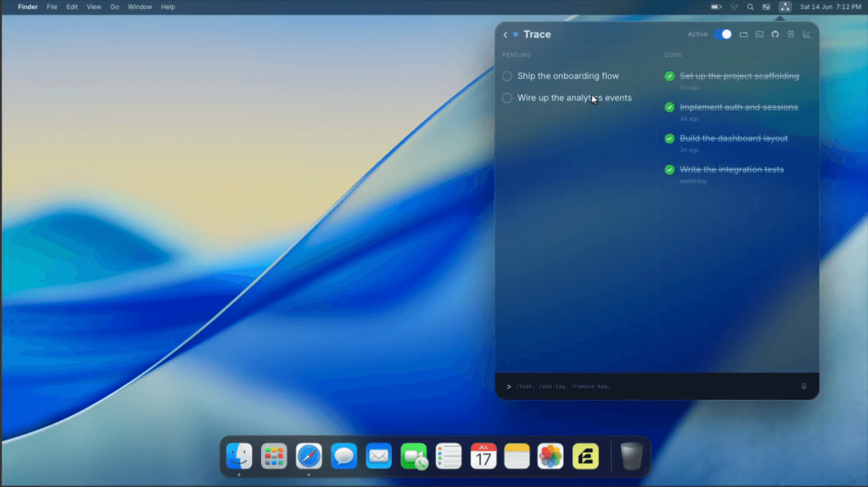Open the notes document icon in Trace
The width and height of the screenshot is (868, 487).
coord(791,34)
